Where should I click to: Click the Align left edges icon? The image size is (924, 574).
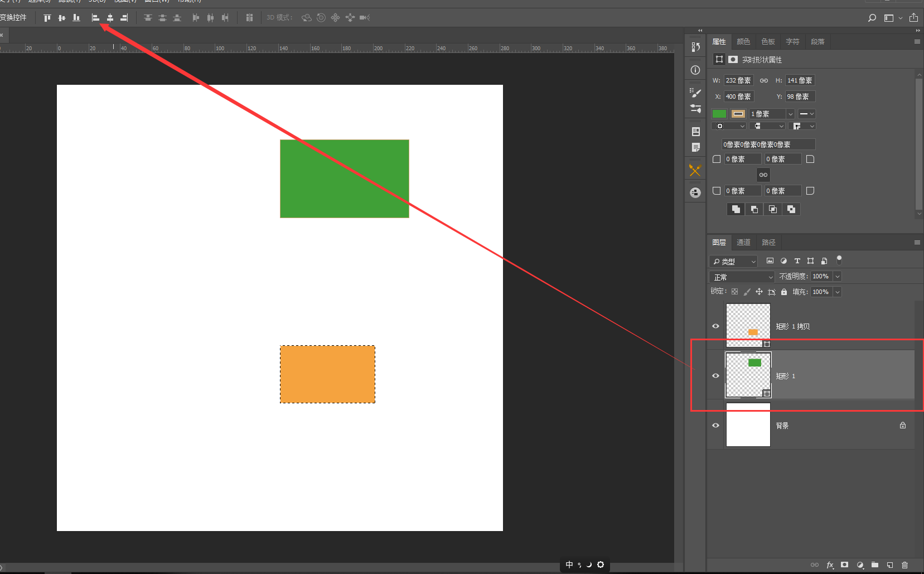click(95, 18)
